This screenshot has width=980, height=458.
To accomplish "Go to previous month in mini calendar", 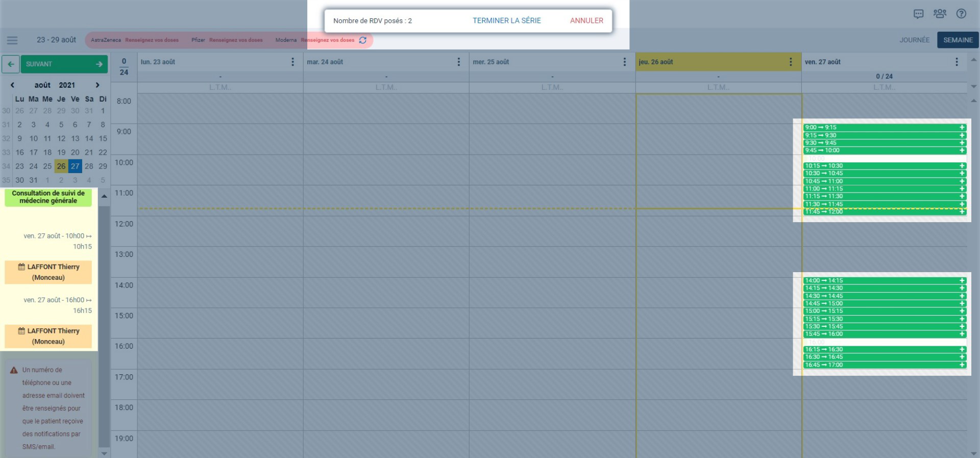I will pyautogui.click(x=12, y=85).
